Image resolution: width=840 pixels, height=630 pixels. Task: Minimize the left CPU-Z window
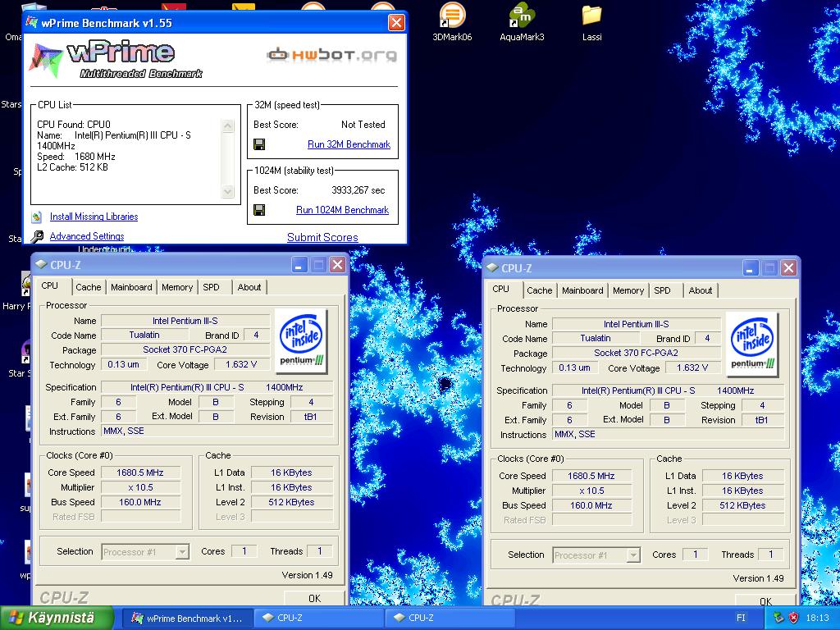(x=299, y=265)
